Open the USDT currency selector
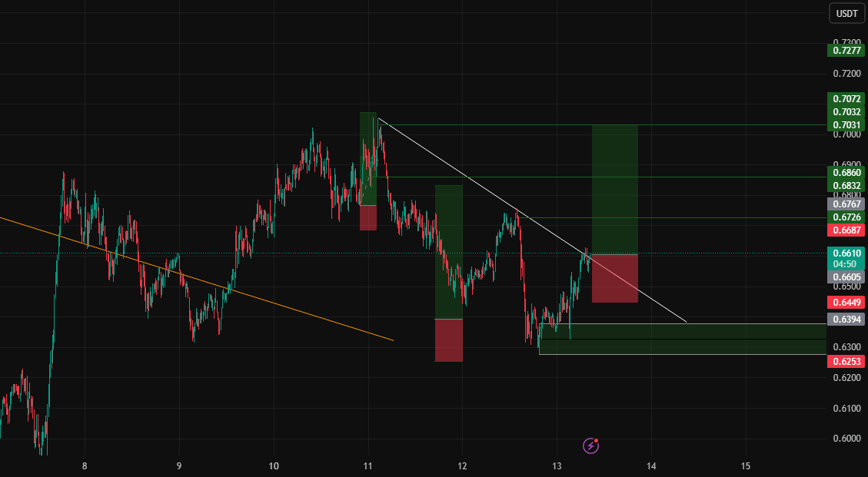 (846, 13)
